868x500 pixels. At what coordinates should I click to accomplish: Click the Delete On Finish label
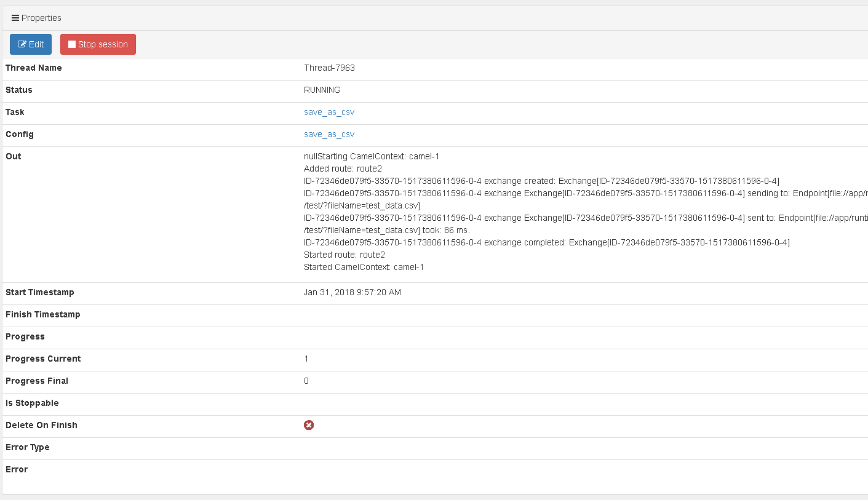click(41, 425)
